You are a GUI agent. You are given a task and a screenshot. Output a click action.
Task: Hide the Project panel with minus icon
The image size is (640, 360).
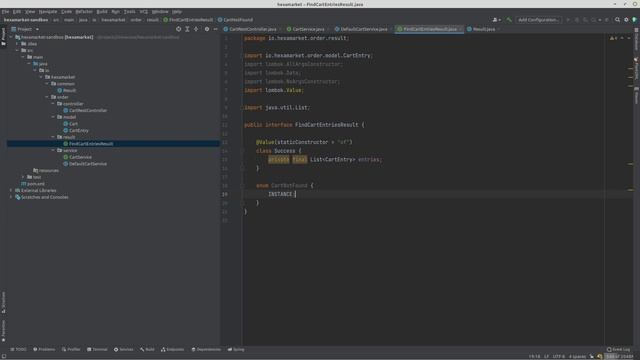[216, 29]
